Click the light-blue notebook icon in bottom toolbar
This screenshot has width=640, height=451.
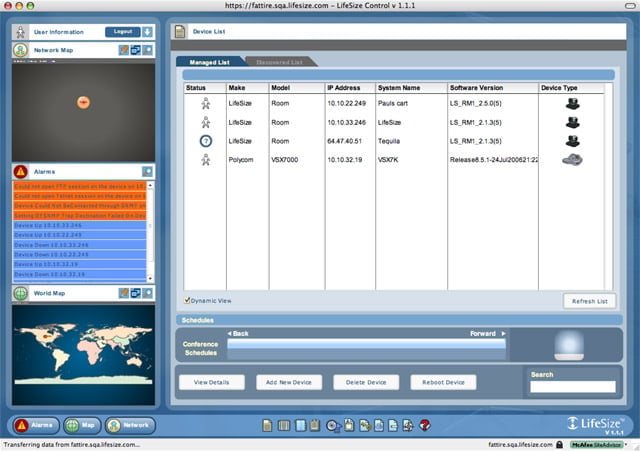coord(300,426)
